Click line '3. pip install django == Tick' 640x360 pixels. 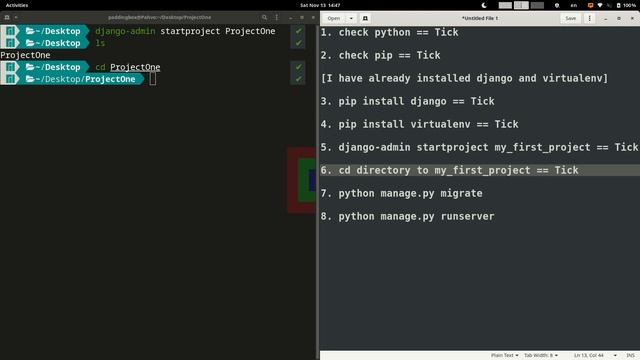click(407, 101)
